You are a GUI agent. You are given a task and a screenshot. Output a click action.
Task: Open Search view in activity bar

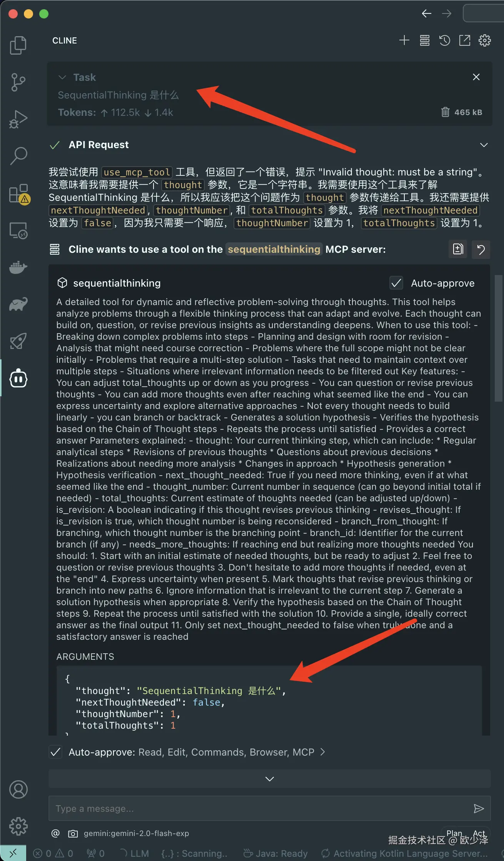coord(18,155)
